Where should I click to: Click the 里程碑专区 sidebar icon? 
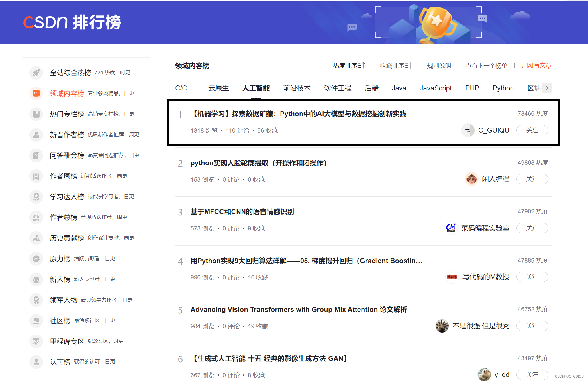coord(36,341)
